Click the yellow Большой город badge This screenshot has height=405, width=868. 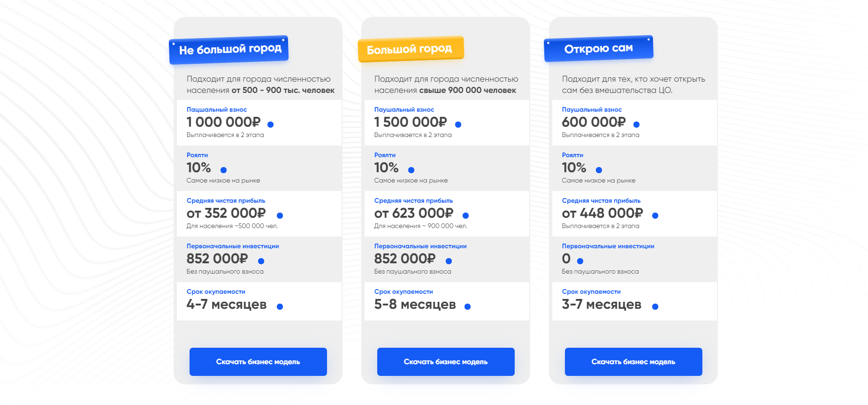click(411, 49)
